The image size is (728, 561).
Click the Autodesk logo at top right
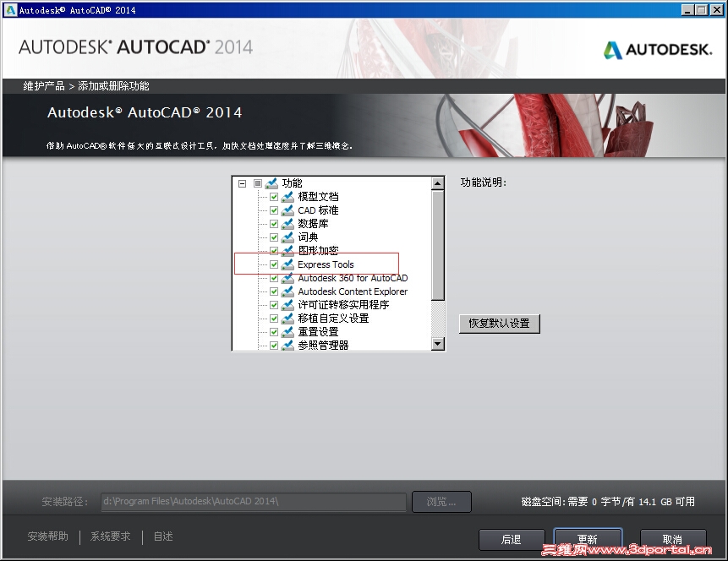tap(658, 49)
